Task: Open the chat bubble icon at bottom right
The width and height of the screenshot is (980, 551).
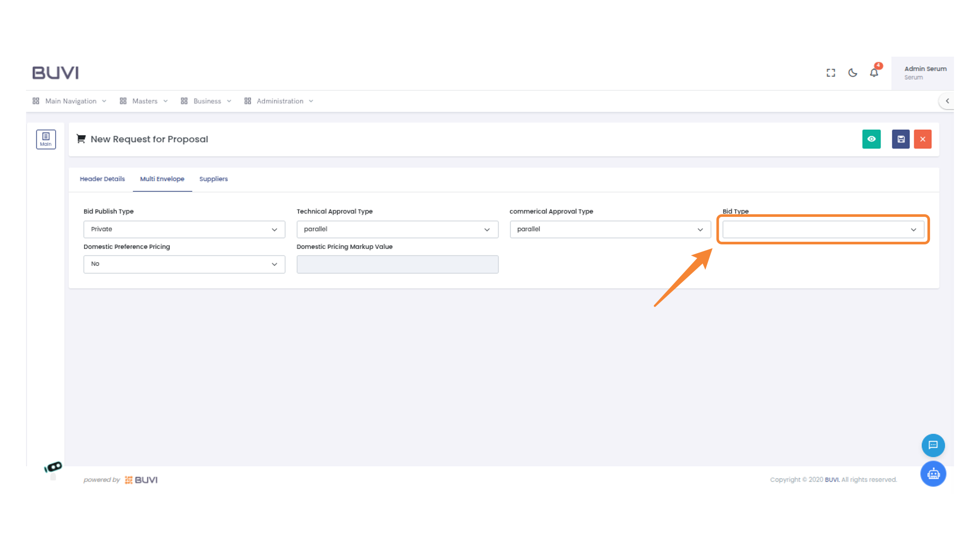Action: [933, 445]
